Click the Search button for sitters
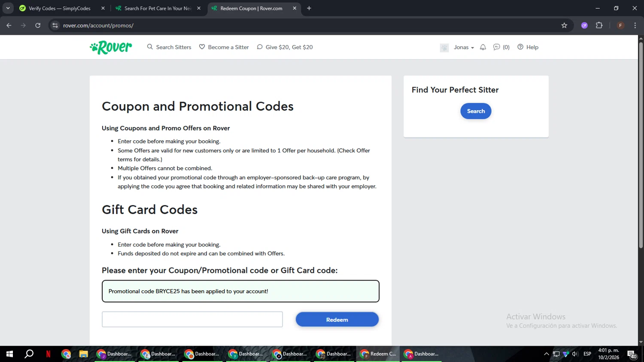Image resolution: width=644 pixels, height=362 pixels. [476, 111]
